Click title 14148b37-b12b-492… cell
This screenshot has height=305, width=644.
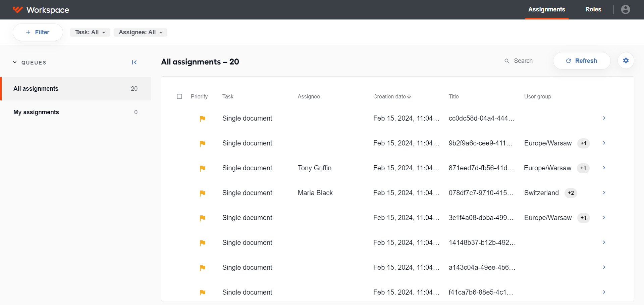482,243
